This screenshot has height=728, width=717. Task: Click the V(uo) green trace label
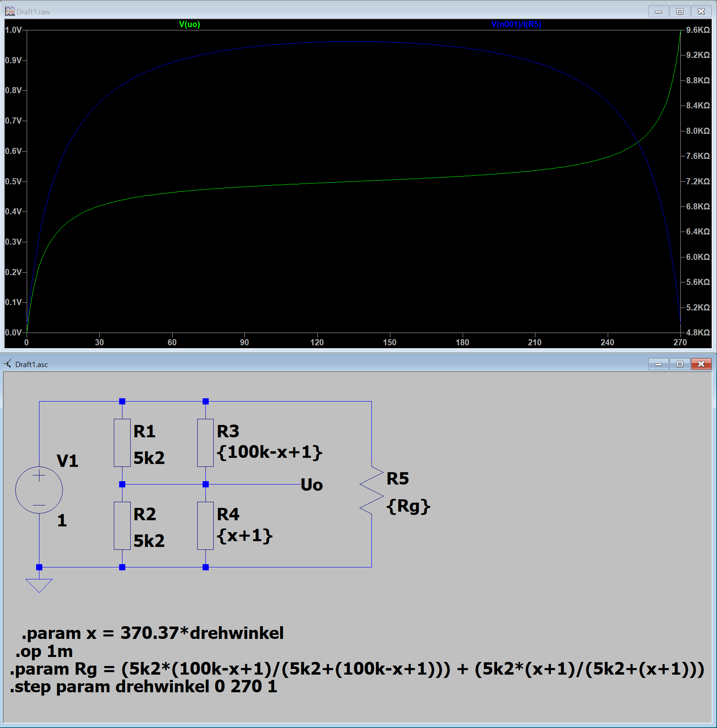(x=189, y=24)
